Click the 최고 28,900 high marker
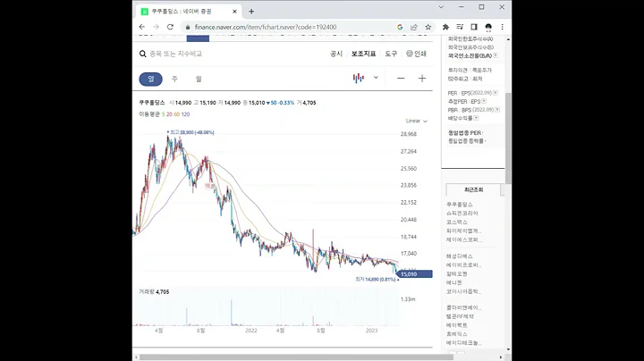The image size is (644, 361). click(191, 132)
